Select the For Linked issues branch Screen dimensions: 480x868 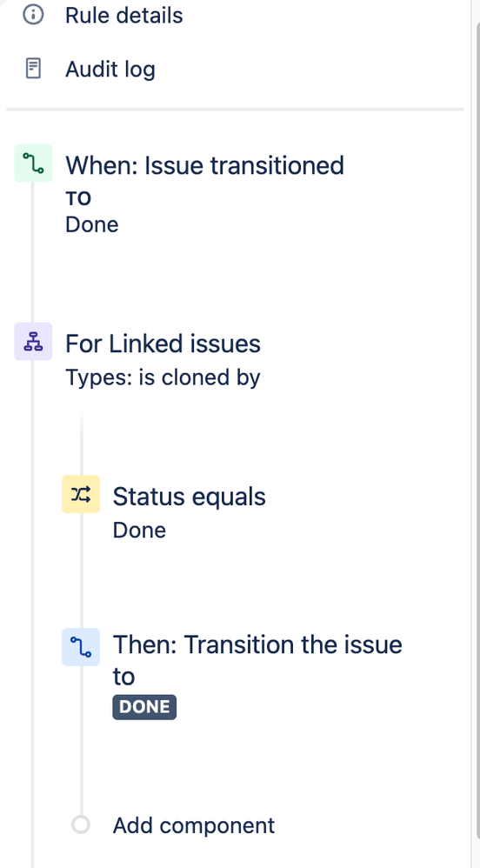pyautogui.click(x=163, y=344)
